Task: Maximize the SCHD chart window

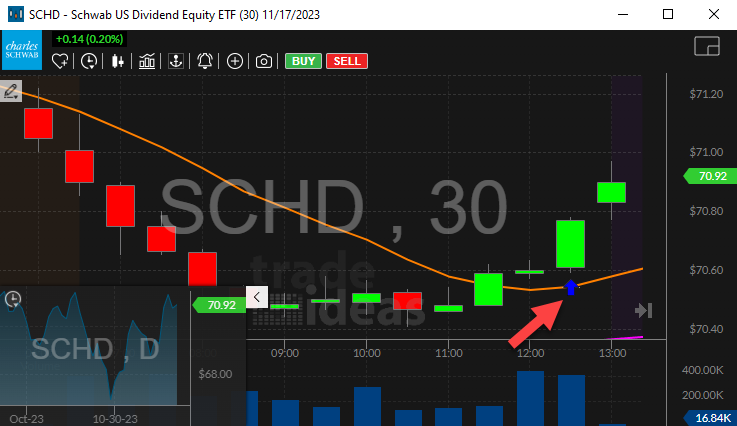Action: (668, 14)
